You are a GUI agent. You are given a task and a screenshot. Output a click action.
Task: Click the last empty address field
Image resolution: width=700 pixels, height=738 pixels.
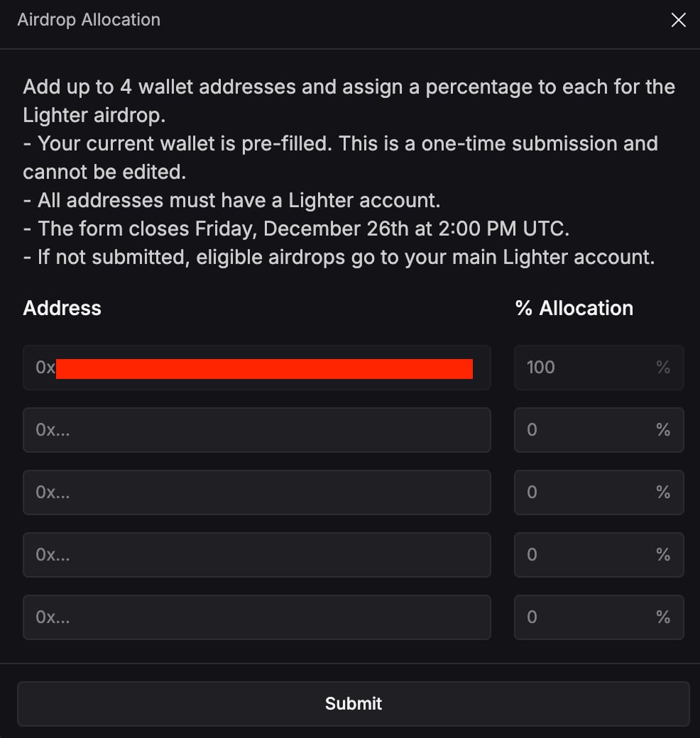coord(256,617)
